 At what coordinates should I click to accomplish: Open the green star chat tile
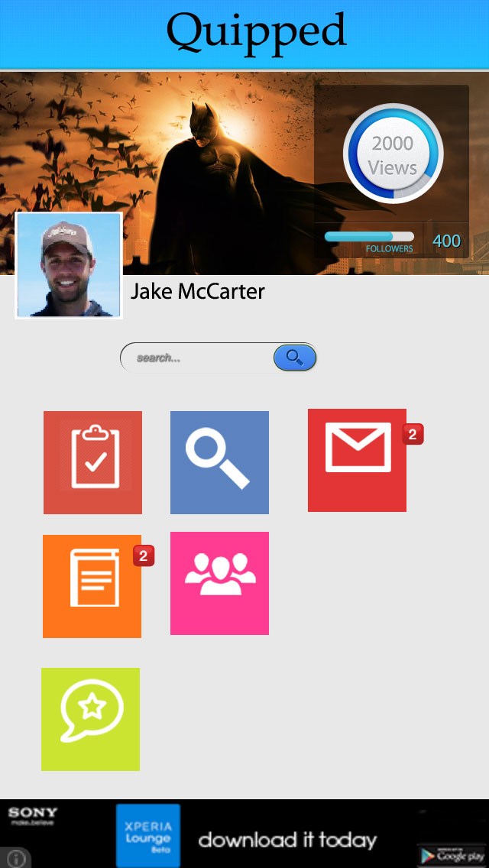coord(90,719)
